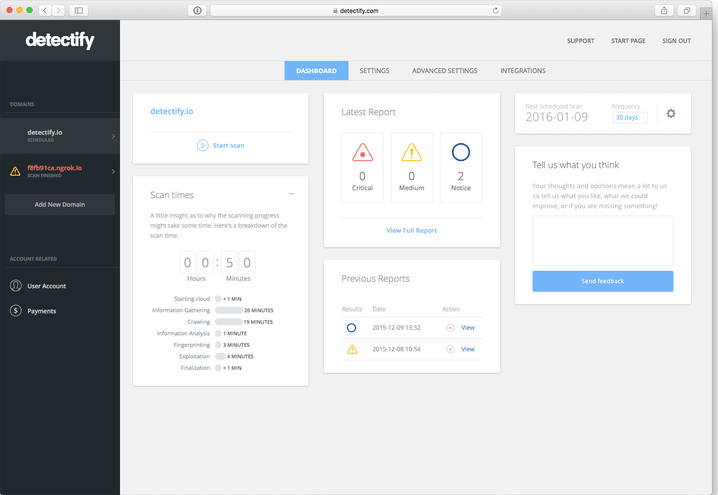
Task: Toggle the Safari sidebar button
Action: point(79,10)
